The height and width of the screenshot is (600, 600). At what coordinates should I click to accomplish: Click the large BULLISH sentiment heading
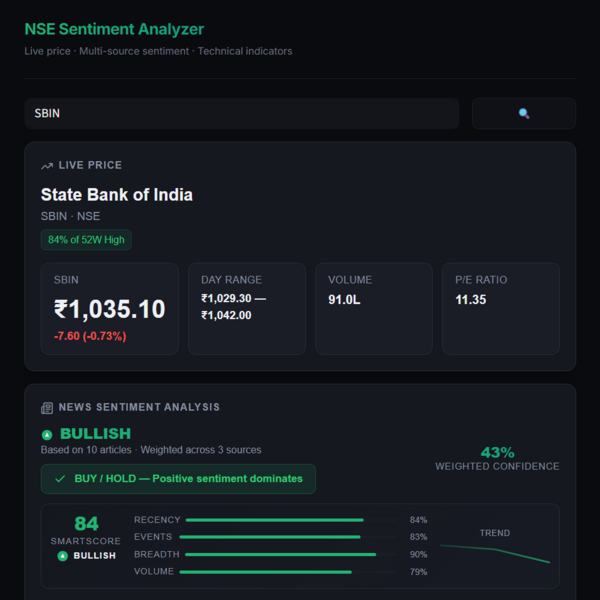click(x=95, y=434)
